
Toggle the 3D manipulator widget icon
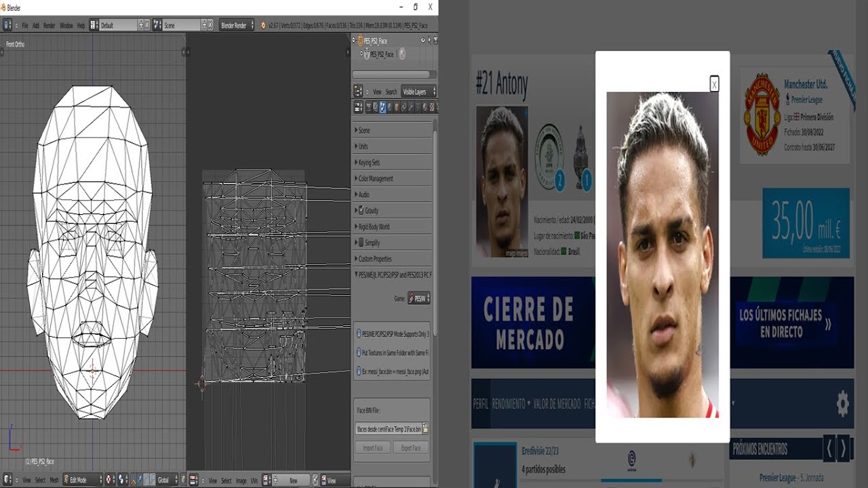point(134,480)
